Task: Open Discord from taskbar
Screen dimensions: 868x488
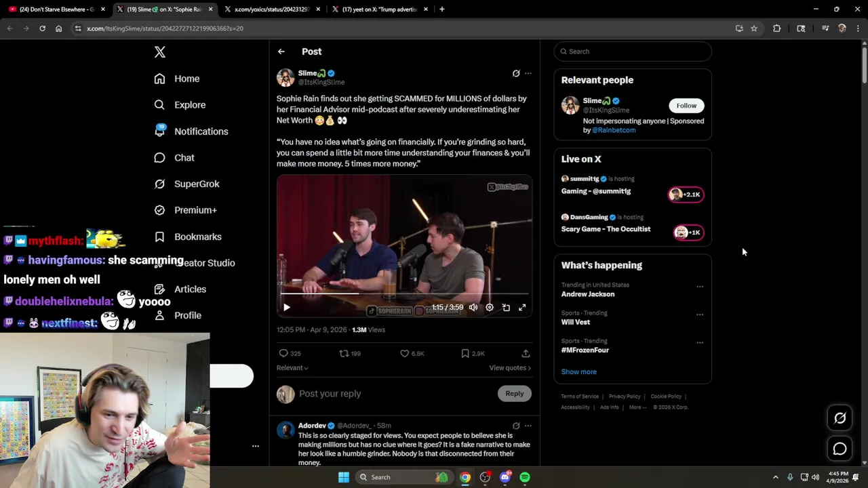Action: point(505,477)
